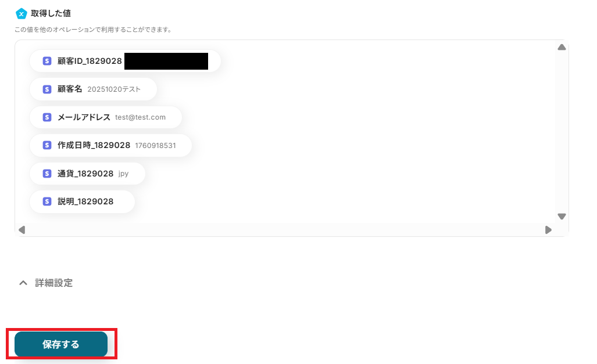Click the Stripe icon next to 作成日時_1829028
597x364 pixels.
coord(47,145)
